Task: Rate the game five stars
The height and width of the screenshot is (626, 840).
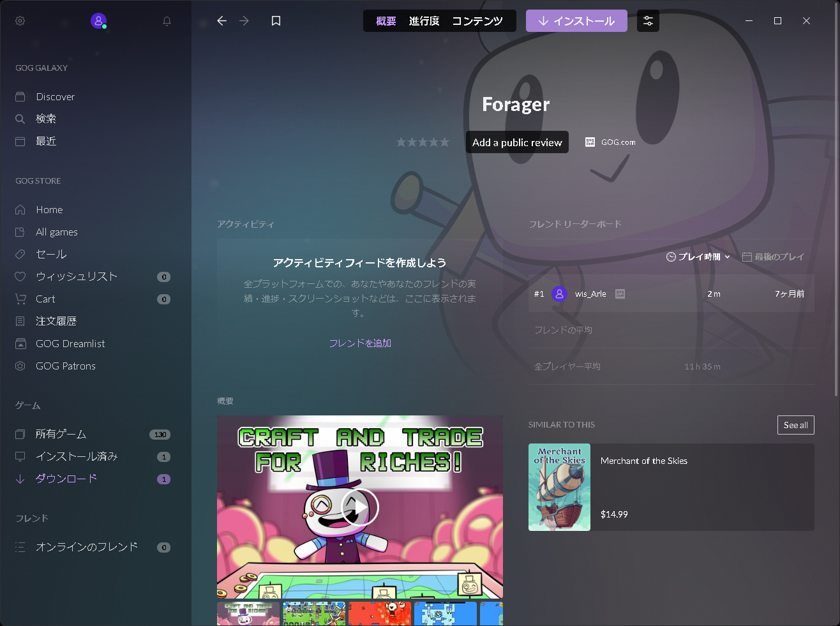Action: pyautogui.click(x=444, y=142)
